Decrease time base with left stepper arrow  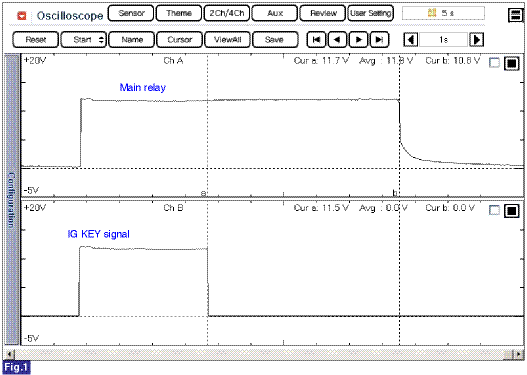411,40
